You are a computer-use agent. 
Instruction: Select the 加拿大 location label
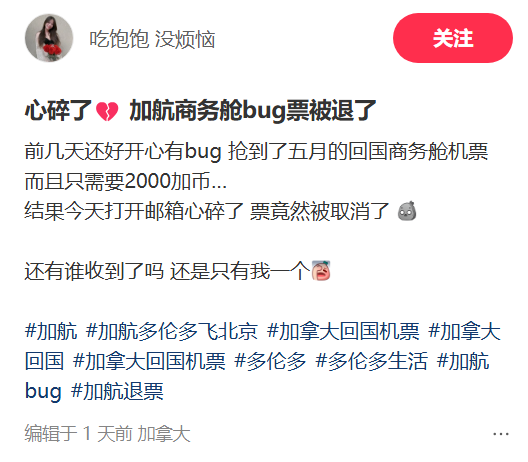pos(164,433)
